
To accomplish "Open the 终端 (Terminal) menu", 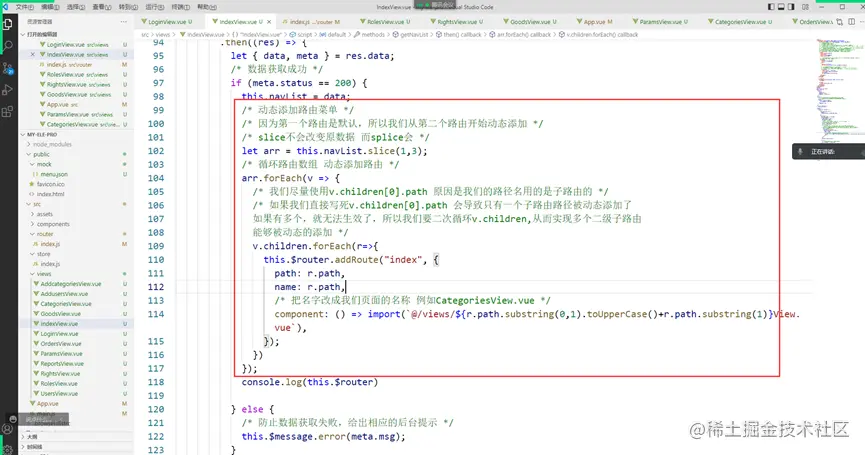I will coord(180,7).
